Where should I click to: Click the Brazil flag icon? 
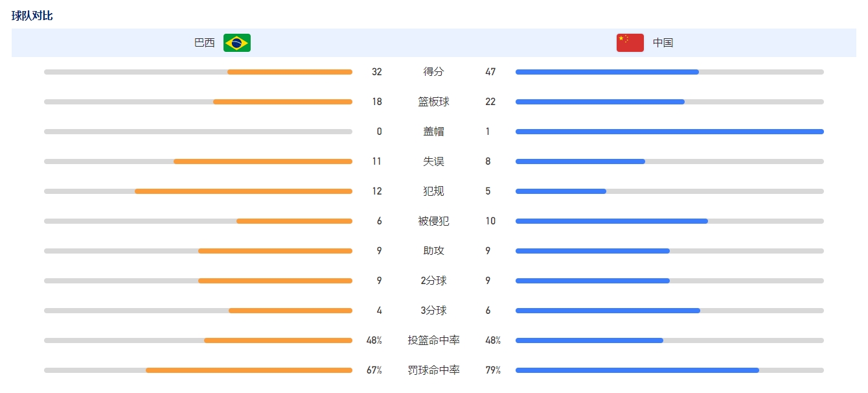click(237, 43)
